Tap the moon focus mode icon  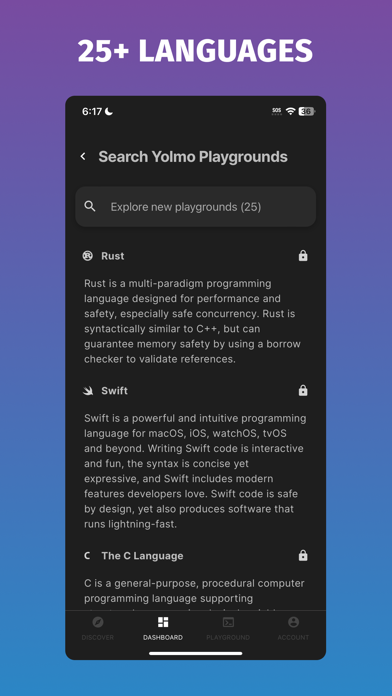pos(109,111)
